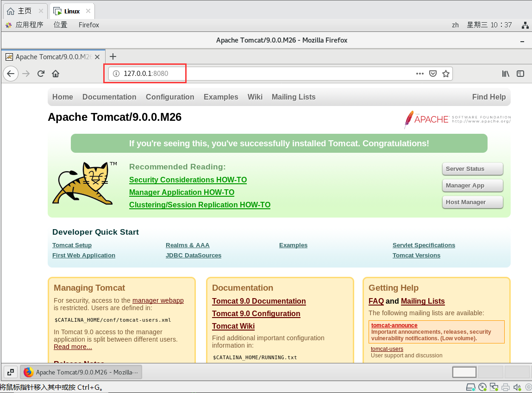Image resolution: width=532 pixels, height=393 pixels.
Task: Open the 应用程序 menu
Action: click(25, 25)
